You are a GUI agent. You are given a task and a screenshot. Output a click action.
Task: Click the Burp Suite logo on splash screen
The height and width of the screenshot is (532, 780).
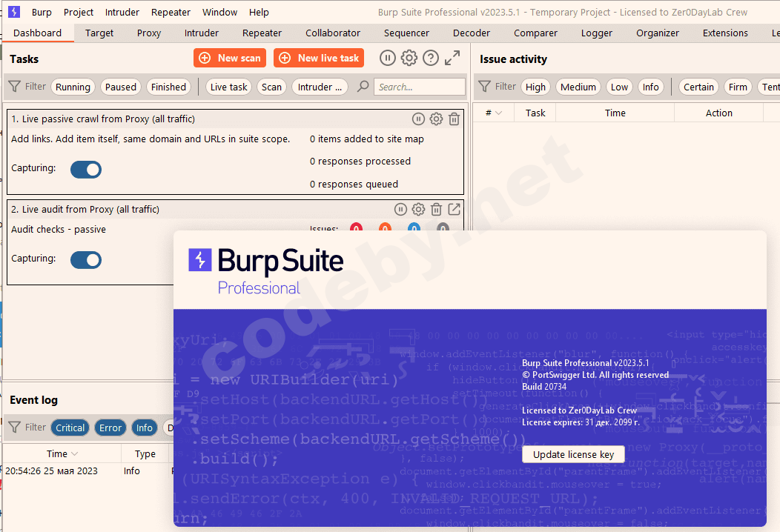(200, 260)
